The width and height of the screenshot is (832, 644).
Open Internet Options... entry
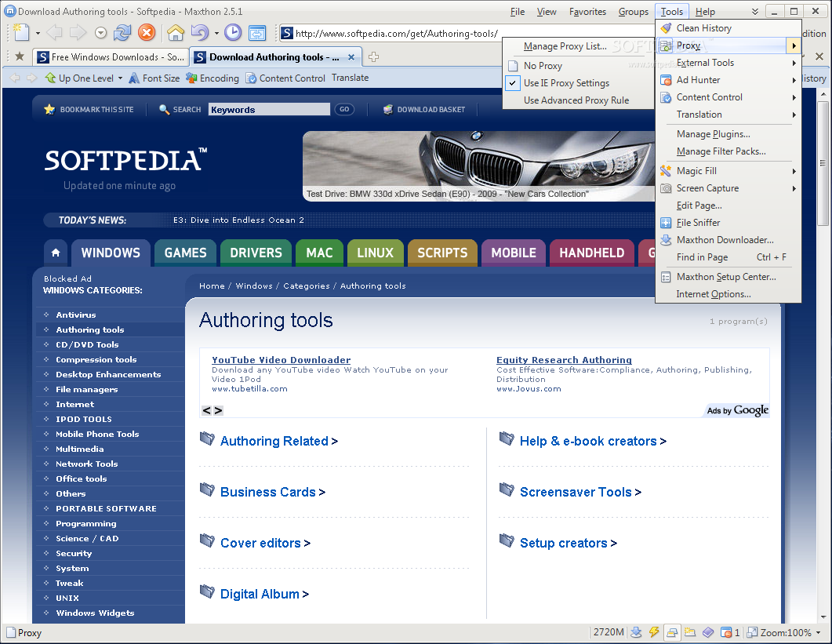coord(728,294)
